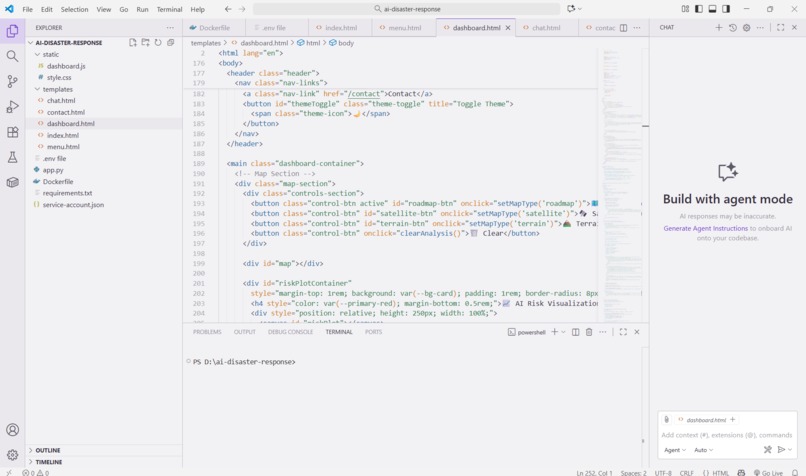Open notifications bell in status bar

pyautogui.click(x=795, y=472)
